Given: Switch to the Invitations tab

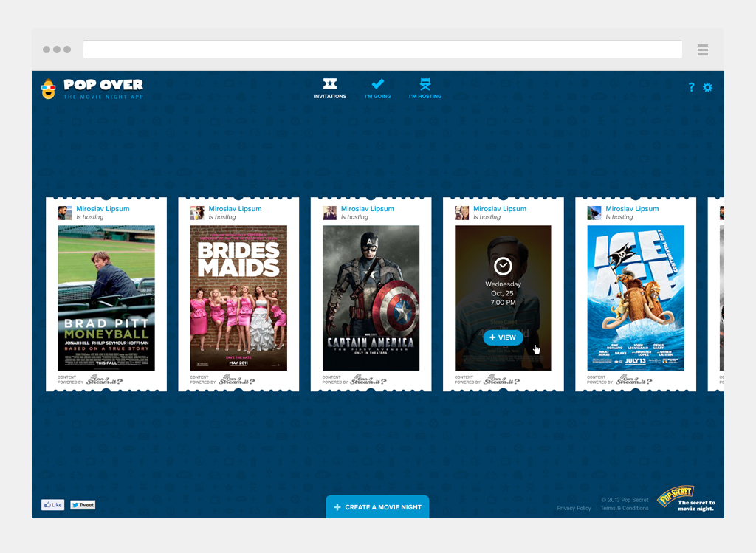Looking at the screenshot, I should 329,89.
